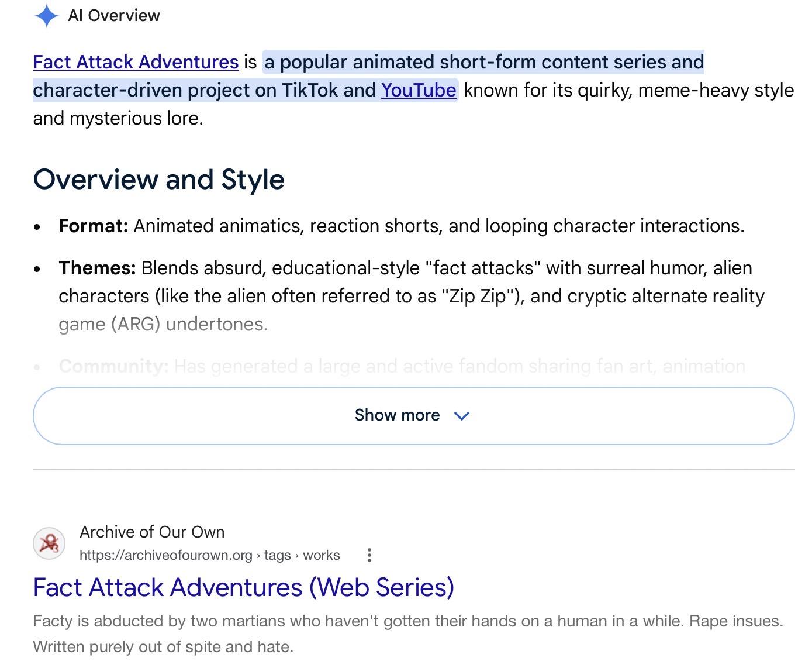Image resolution: width=812 pixels, height=668 pixels.
Task: Click the search result snippet about Facty
Action: pyautogui.click(x=408, y=633)
